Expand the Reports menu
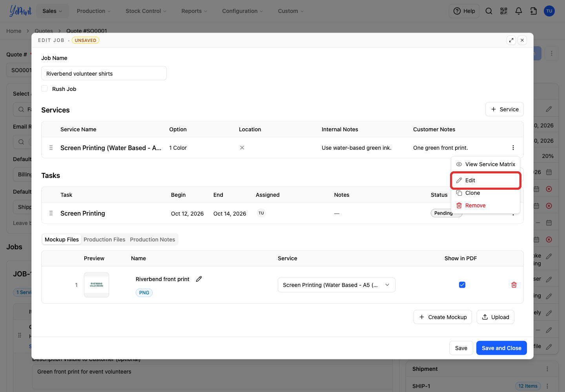This screenshot has width=565, height=392. 194,11
